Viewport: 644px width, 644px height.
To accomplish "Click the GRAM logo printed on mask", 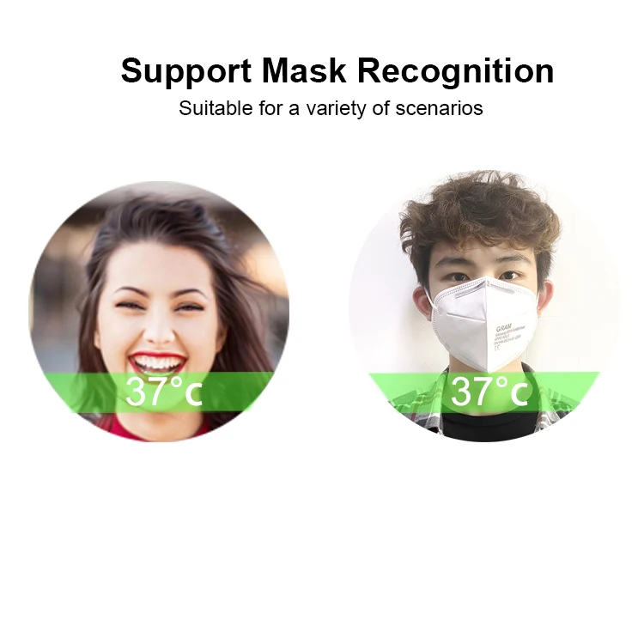I will click(503, 328).
